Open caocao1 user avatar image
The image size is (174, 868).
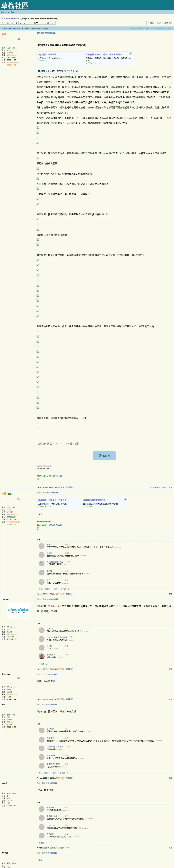click(18, 610)
